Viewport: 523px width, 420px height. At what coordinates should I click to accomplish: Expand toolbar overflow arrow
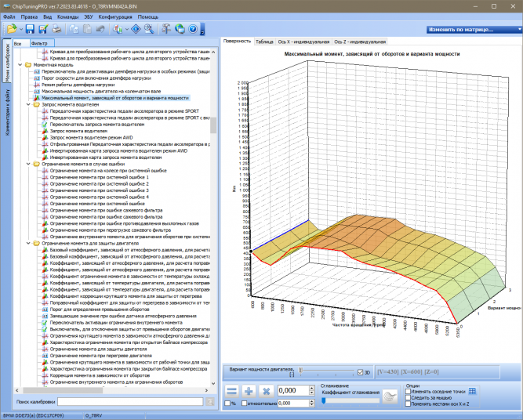click(x=202, y=30)
